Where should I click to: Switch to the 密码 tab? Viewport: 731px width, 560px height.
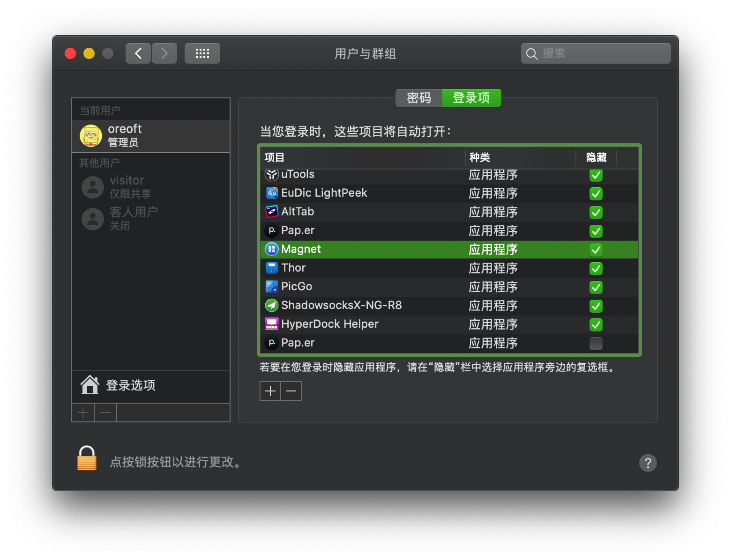click(x=419, y=98)
